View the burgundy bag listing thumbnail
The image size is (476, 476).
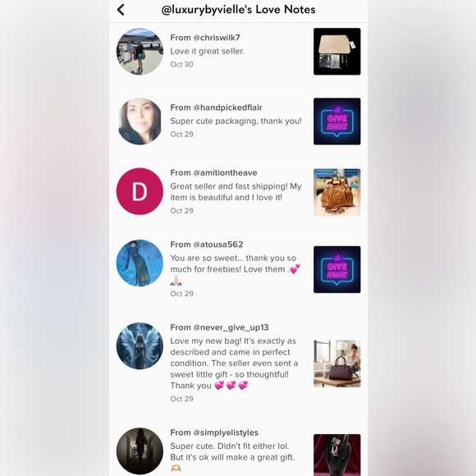coord(337,364)
